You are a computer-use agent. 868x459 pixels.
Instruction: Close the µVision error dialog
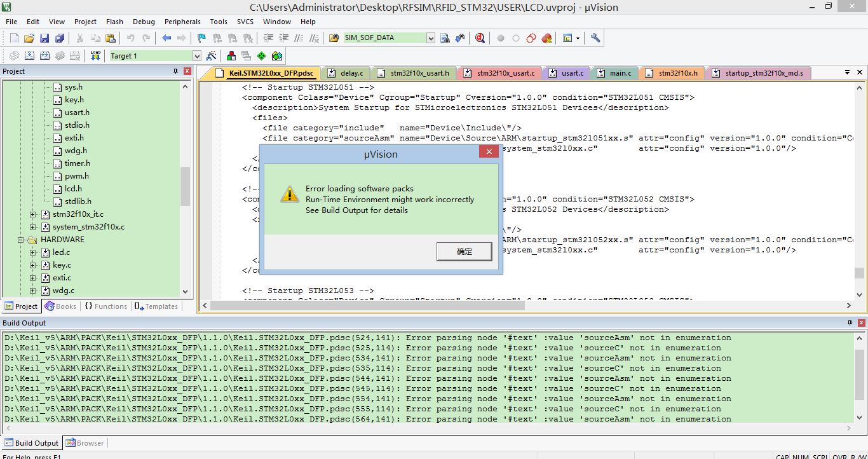[489, 152]
